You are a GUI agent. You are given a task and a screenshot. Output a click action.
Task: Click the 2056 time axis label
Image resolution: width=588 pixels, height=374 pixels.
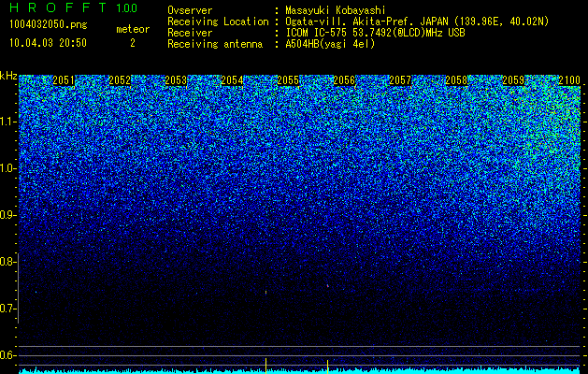[344, 80]
